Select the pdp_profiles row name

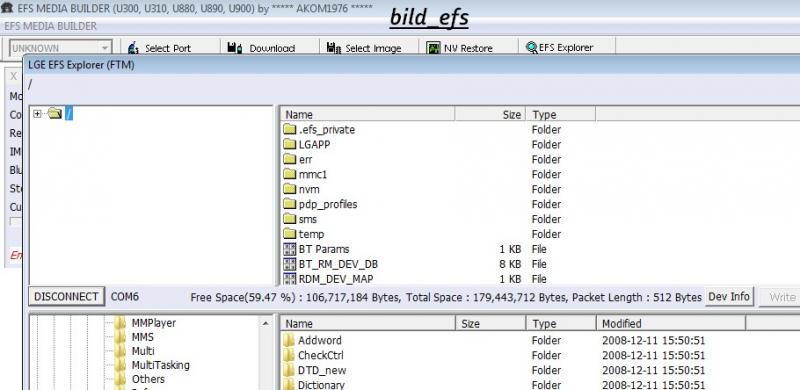328,204
